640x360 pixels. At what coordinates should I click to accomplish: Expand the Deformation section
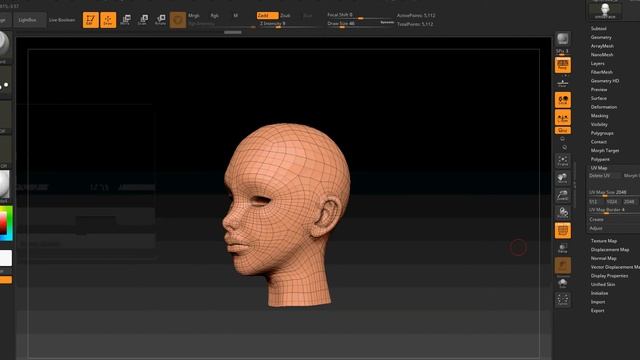pyautogui.click(x=604, y=107)
